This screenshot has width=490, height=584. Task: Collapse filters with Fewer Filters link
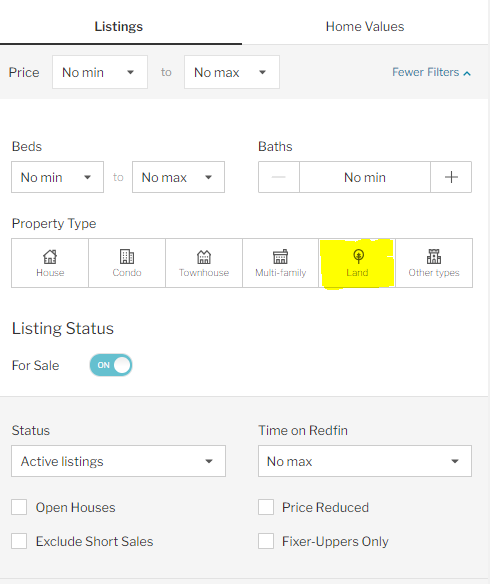[x=431, y=72]
